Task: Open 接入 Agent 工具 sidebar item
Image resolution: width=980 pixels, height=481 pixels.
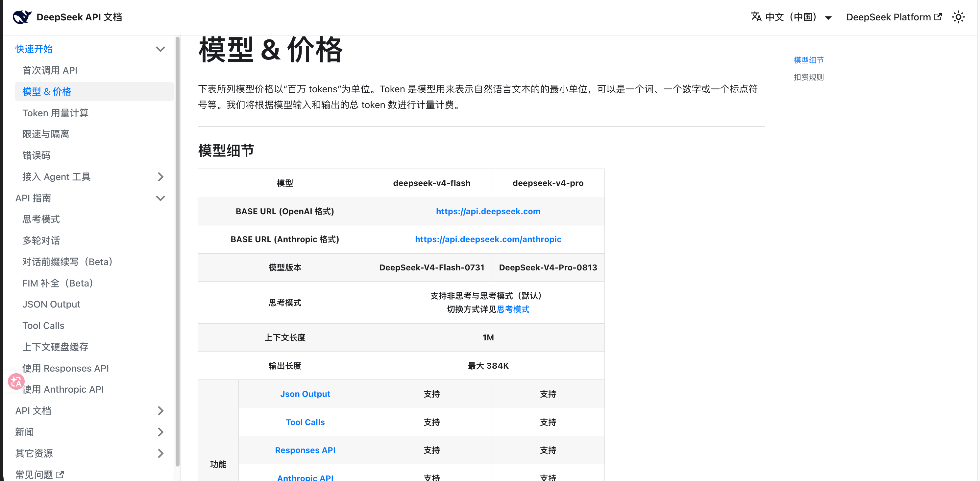Action: point(56,177)
